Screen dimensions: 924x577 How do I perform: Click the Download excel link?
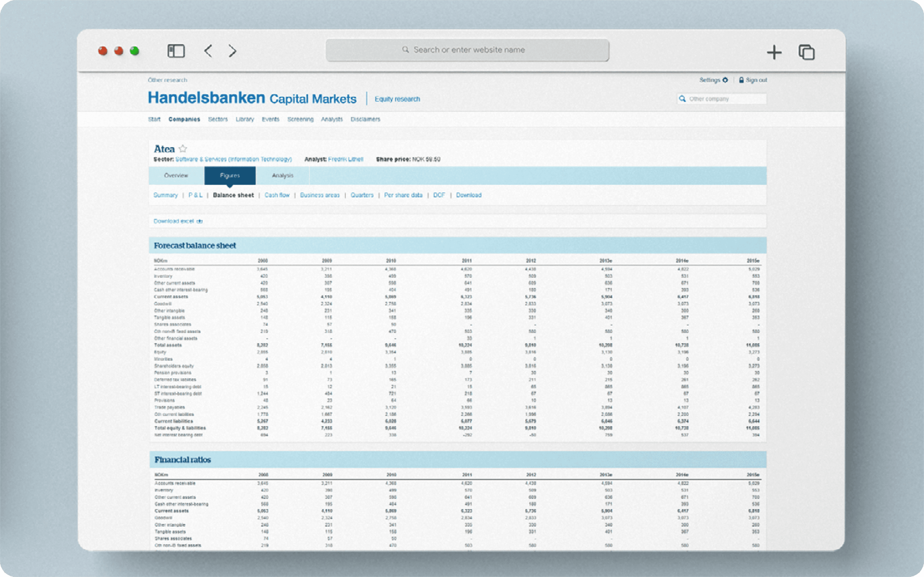point(174,221)
